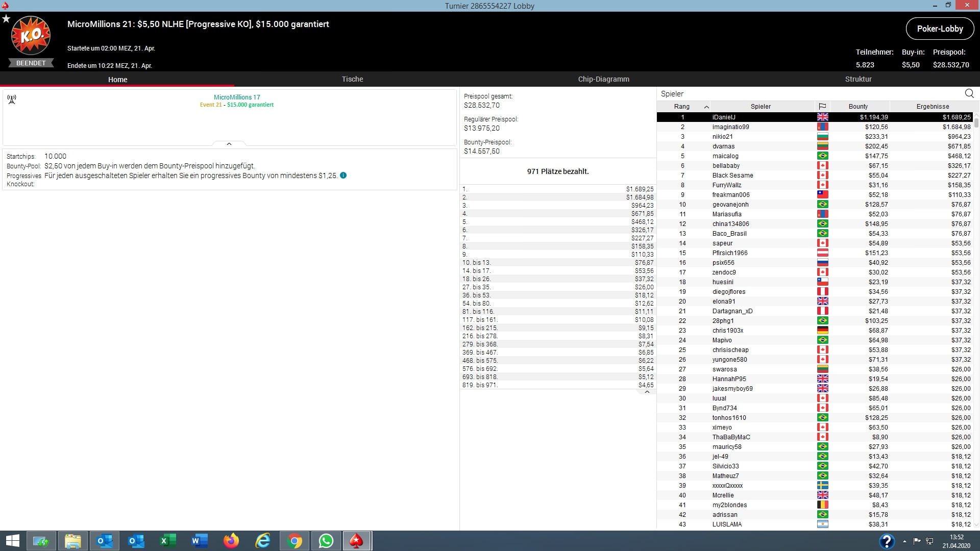Click the favorite star icon

(6, 18)
